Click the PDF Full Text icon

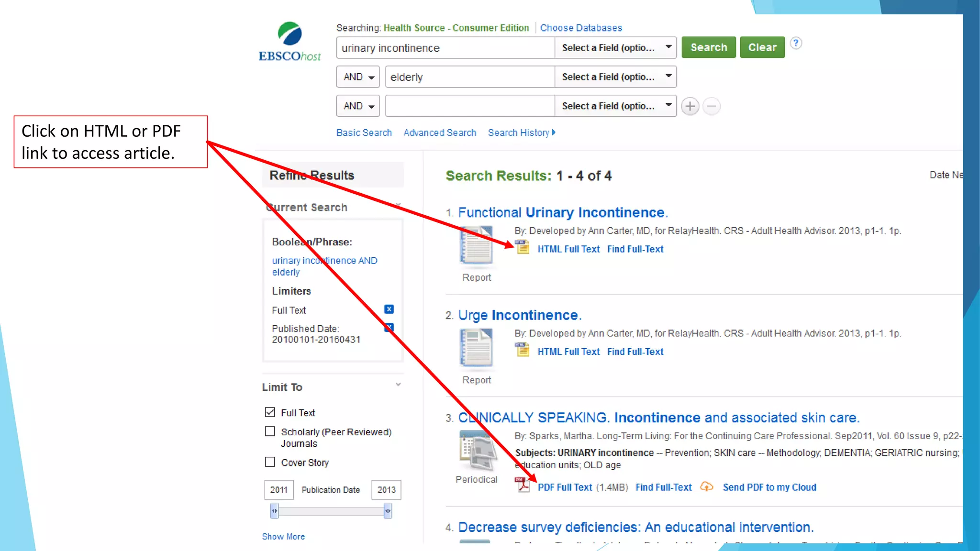[523, 485]
